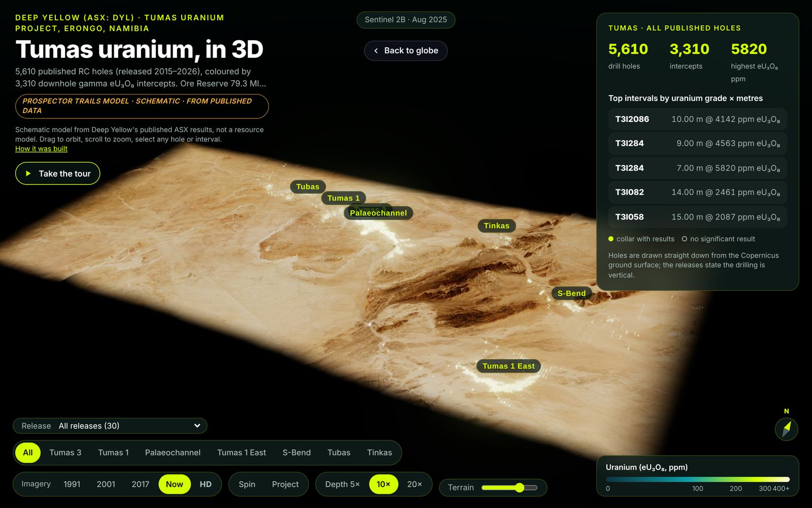The image size is (812, 508).
Task: Click the Sentinel 2B Aug 2025 badge
Action: 406,20
